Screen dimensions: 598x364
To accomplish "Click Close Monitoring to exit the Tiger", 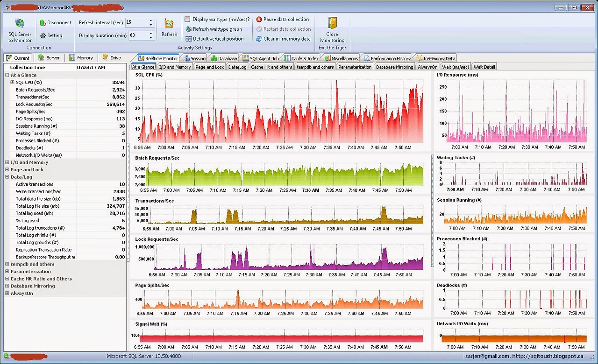I will click(x=332, y=30).
